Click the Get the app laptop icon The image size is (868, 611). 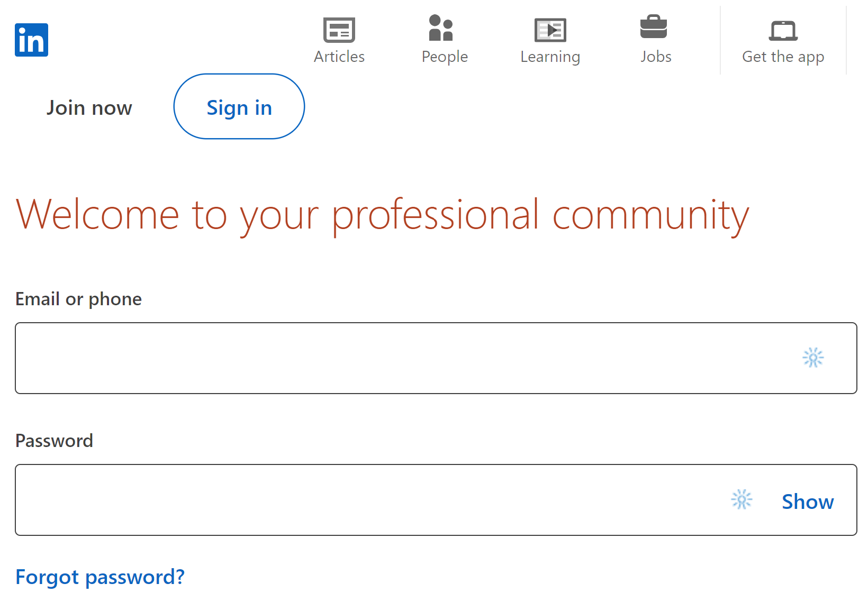pyautogui.click(x=783, y=30)
